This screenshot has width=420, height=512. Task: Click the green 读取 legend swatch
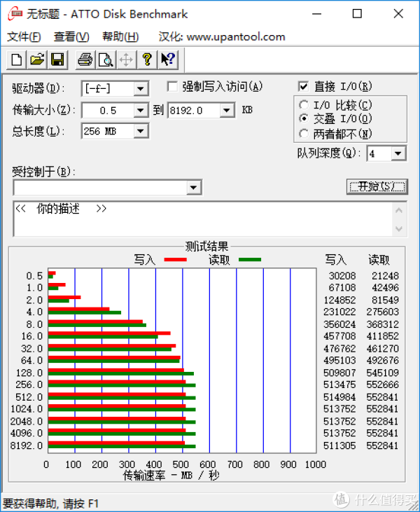[250, 260]
